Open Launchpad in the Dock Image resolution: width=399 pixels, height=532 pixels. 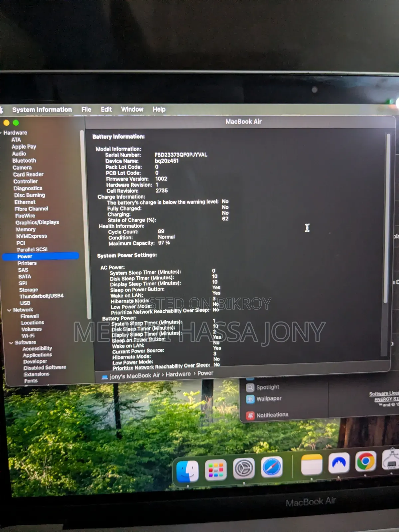pos(216,470)
